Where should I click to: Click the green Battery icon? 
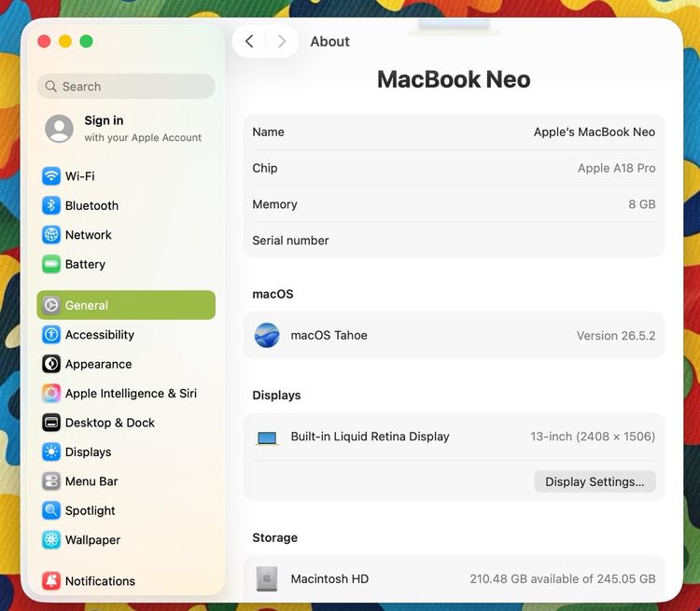click(x=51, y=264)
